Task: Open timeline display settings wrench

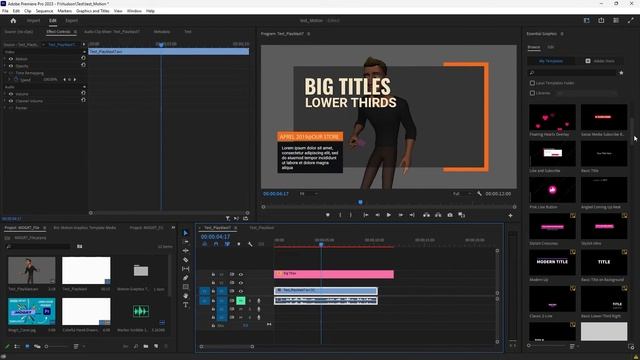Action: pyautogui.click(x=250, y=244)
